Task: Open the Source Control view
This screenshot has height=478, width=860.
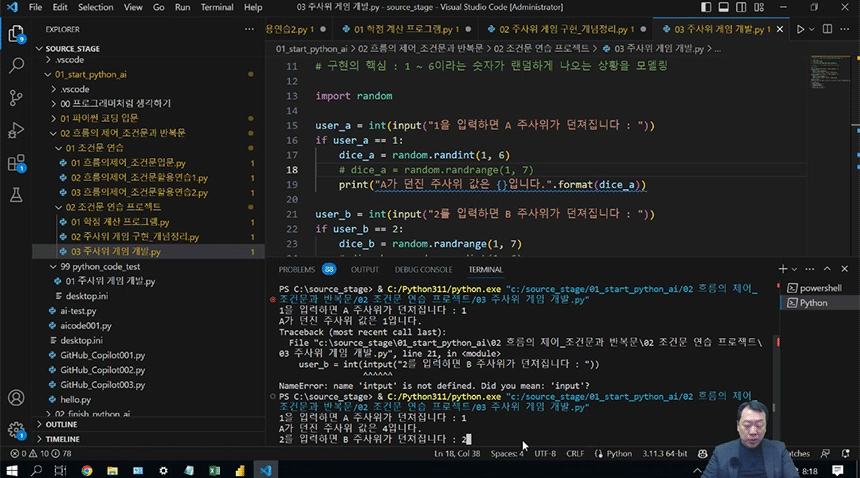Action: (16, 97)
